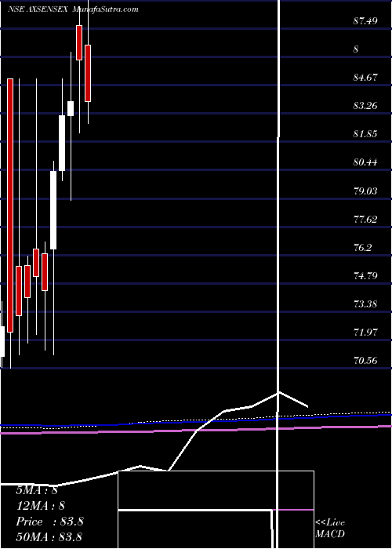
Task: Click the price label 84.67
Action: (x=365, y=78)
